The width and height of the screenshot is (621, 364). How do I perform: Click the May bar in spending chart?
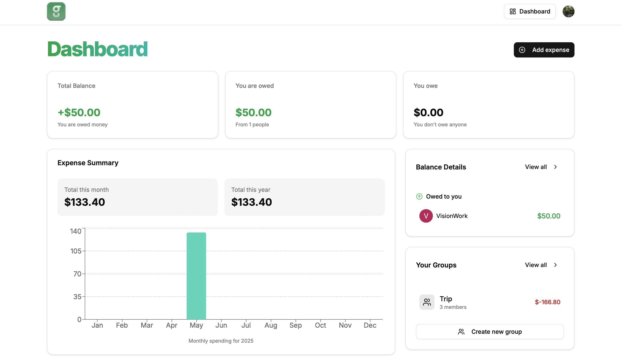196,276
